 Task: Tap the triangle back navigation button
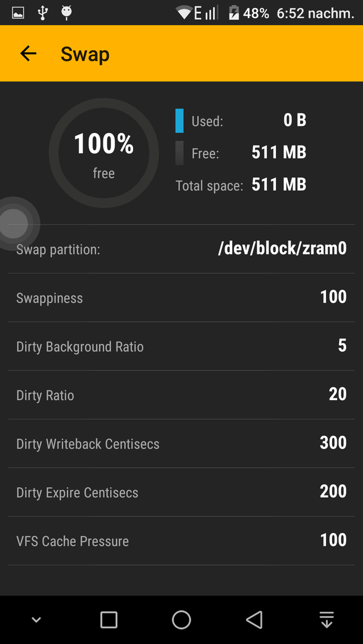(x=254, y=620)
